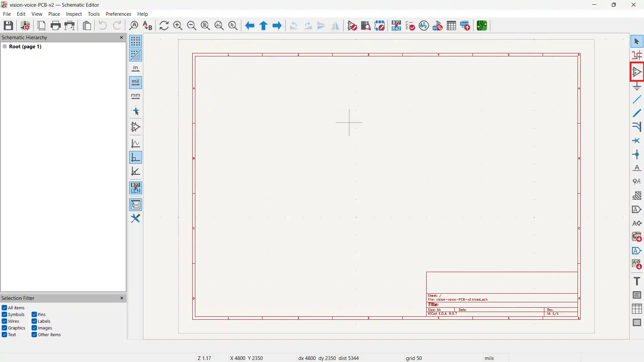Open the footprint assignment tool
This screenshot has height=362, width=644.
tap(438, 25)
